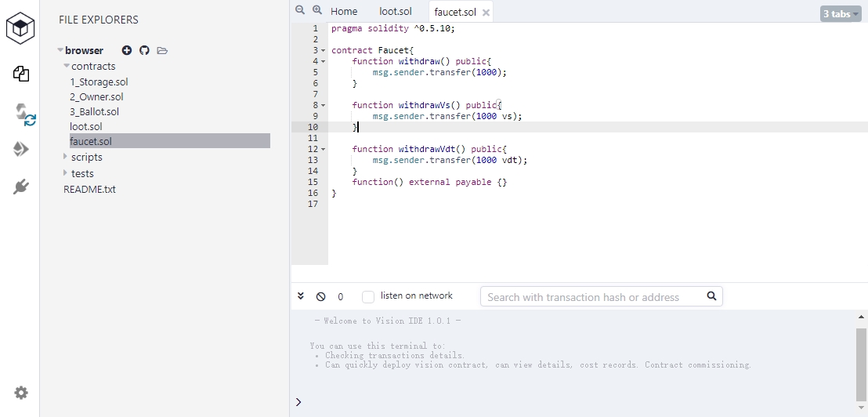868x417 pixels.
Task: Click the create new file plus icon
Action: (x=127, y=51)
